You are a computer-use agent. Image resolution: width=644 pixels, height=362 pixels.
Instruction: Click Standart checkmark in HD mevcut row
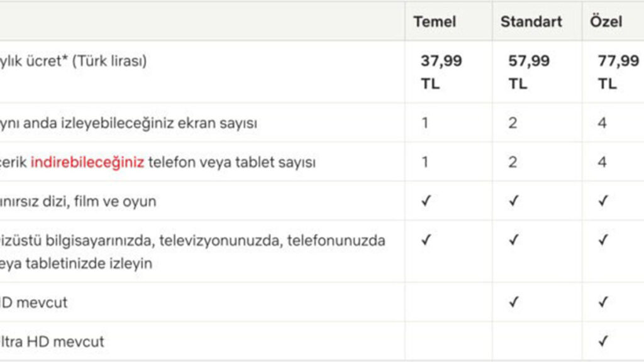click(513, 302)
